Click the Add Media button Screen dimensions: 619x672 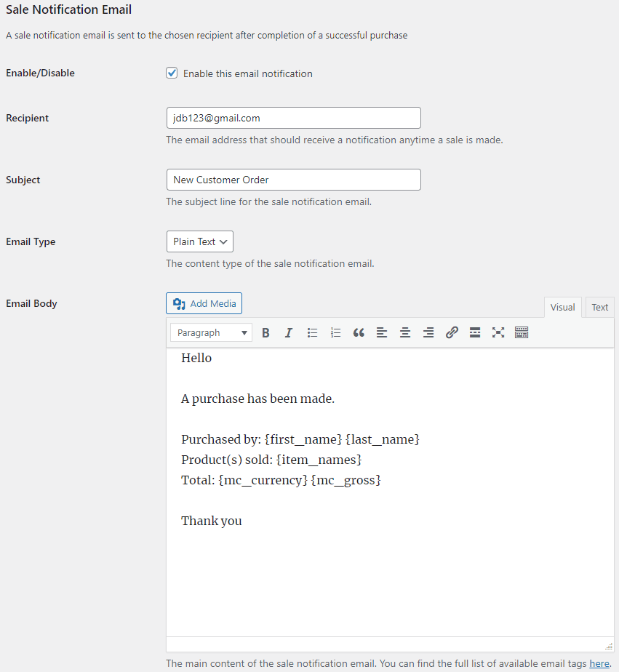click(204, 303)
